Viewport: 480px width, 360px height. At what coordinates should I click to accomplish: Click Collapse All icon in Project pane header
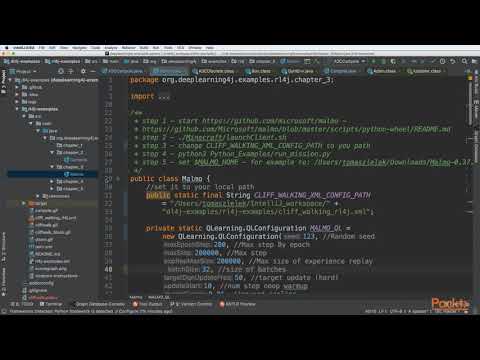(x=71, y=71)
